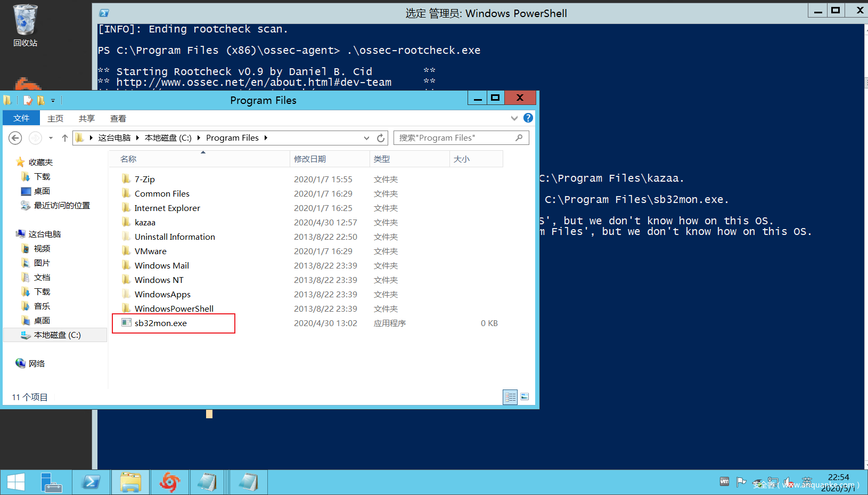Select the sb32mon.exe file
The image size is (868, 495).
[160, 323]
